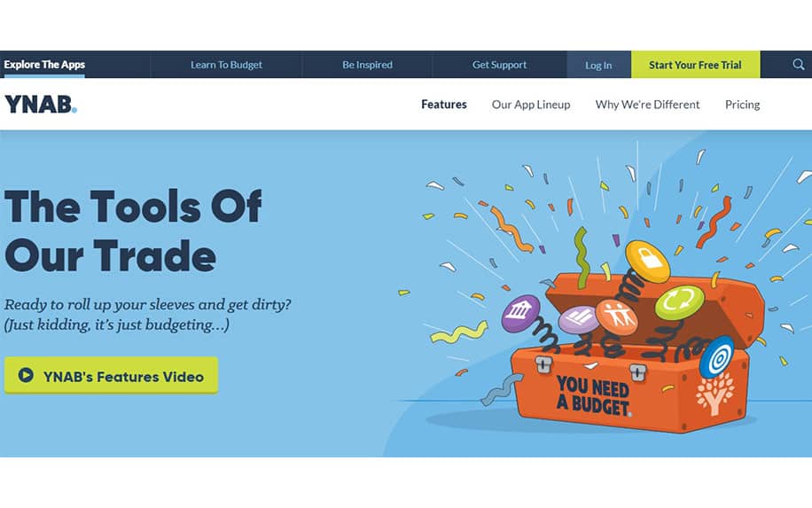Click the blue target bullseye icon
Screen dimensions: 812x508
coord(717,356)
